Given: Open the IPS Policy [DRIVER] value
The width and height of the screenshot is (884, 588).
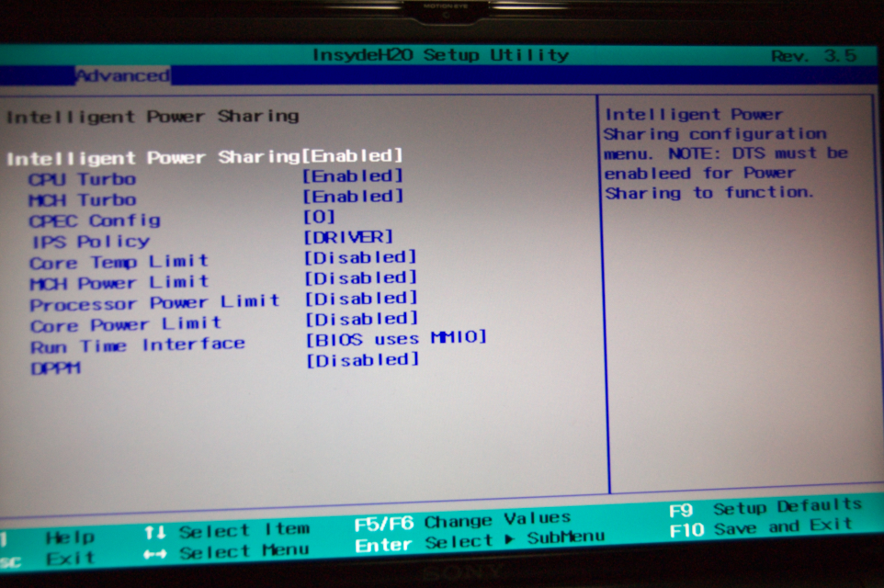Looking at the screenshot, I should [x=348, y=237].
